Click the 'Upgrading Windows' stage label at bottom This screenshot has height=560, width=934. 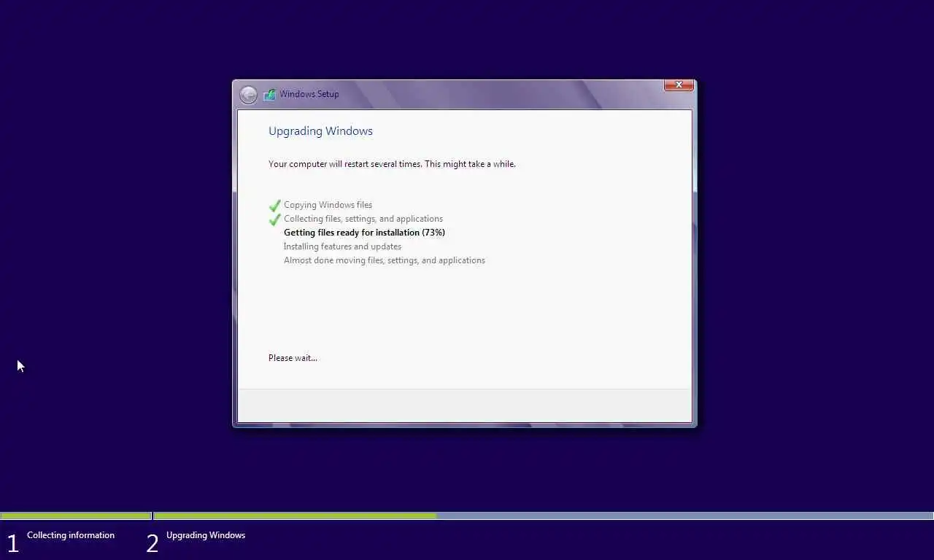click(206, 535)
